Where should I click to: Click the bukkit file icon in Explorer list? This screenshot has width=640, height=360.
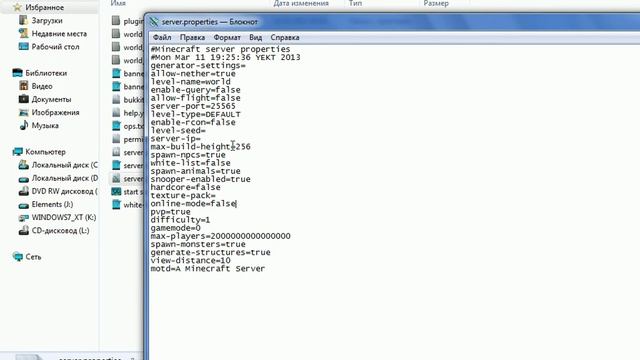(116, 100)
